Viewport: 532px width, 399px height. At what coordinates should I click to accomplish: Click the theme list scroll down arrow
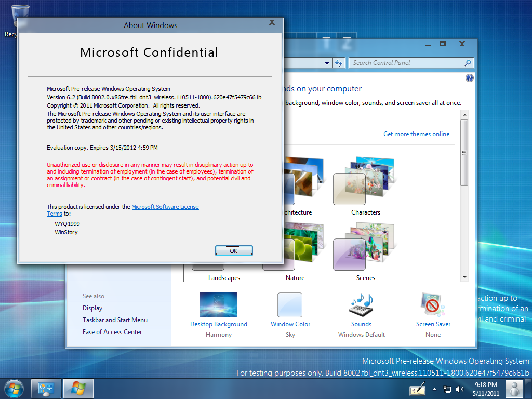pyautogui.click(x=464, y=278)
